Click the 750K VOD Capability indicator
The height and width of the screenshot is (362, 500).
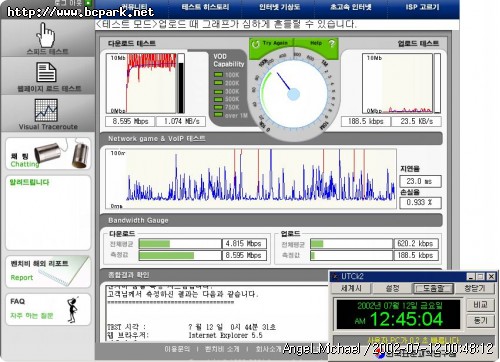point(218,107)
